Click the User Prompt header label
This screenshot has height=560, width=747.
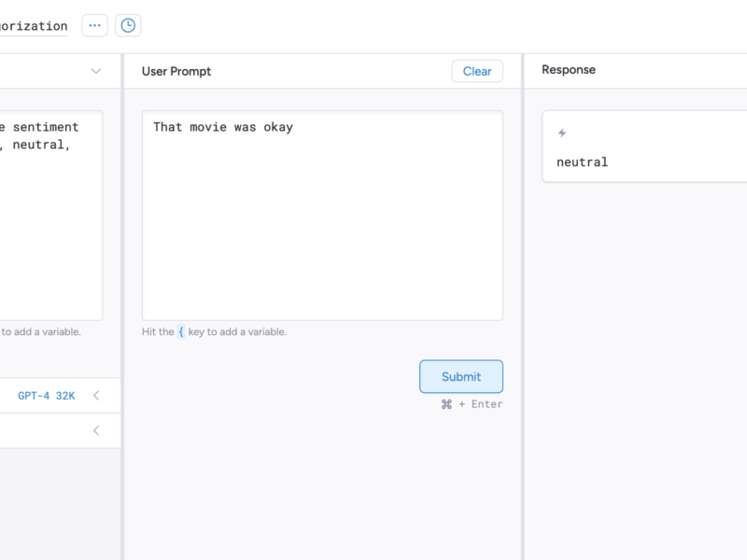pos(176,71)
